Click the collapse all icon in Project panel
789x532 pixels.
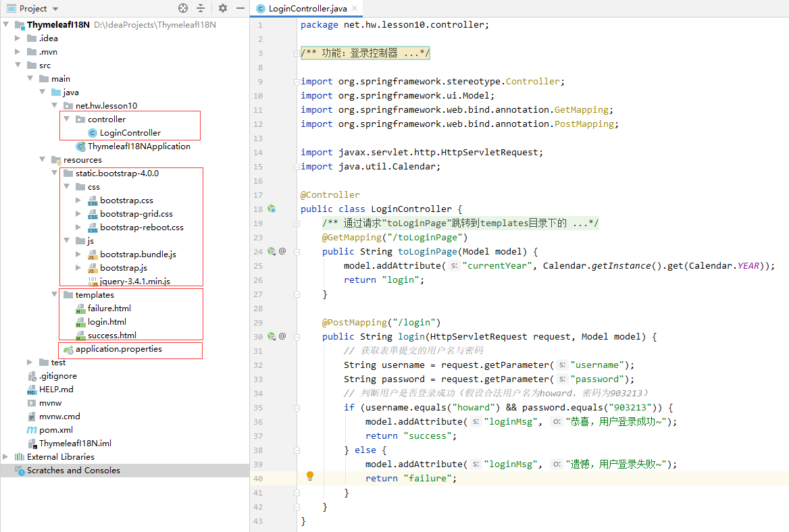pos(201,8)
